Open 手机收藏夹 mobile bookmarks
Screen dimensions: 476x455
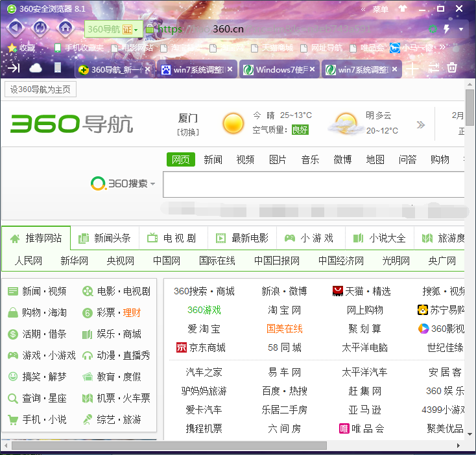click(x=79, y=48)
